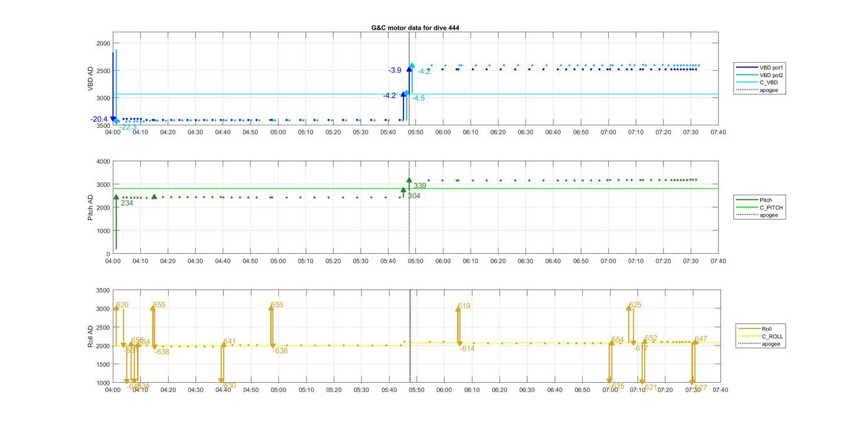Click the roll arrow marker labeled "619"
This screenshot has height=430, width=868.
[x=458, y=309]
